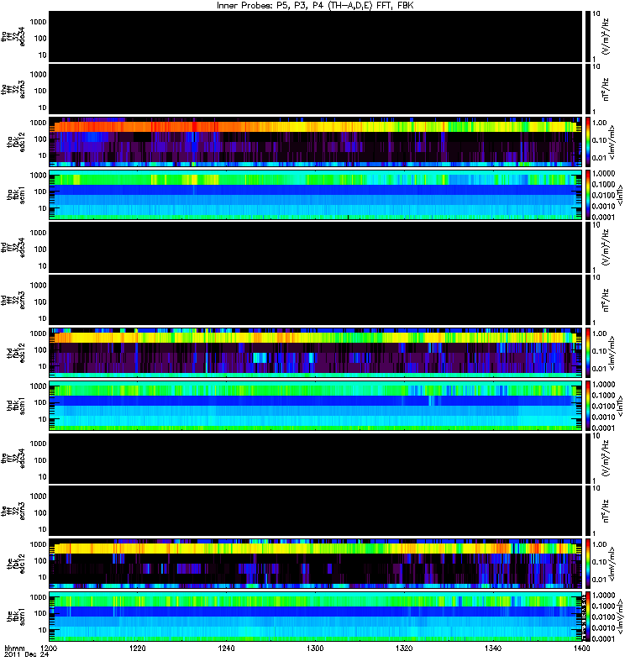The image size is (630, 672).
Task: Click inside the thd fff edc34 black panel
Action: pos(316,247)
